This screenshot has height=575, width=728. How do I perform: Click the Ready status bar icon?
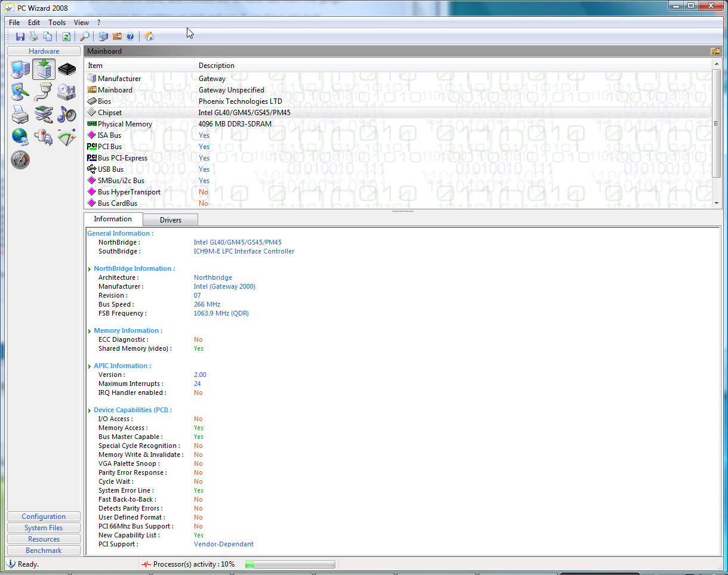click(x=11, y=564)
